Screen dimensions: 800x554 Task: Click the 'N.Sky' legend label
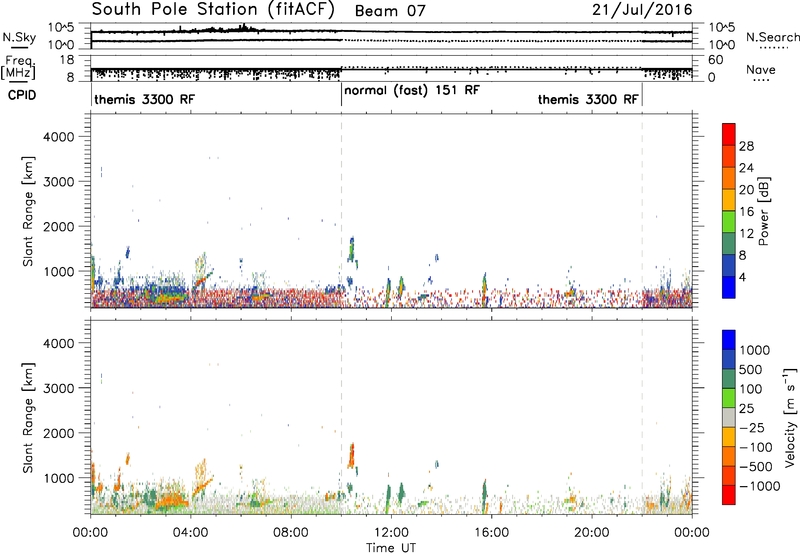[x=19, y=37]
